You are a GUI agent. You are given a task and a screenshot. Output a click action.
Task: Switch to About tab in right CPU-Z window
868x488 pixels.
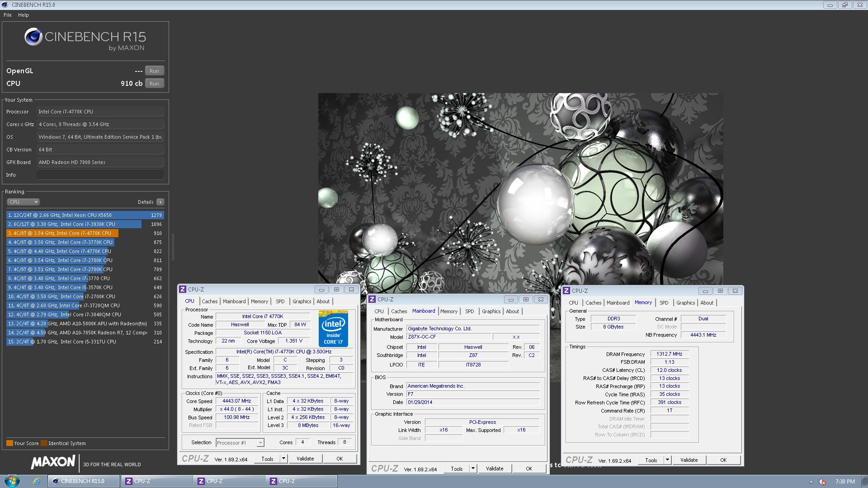pyautogui.click(x=707, y=303)
